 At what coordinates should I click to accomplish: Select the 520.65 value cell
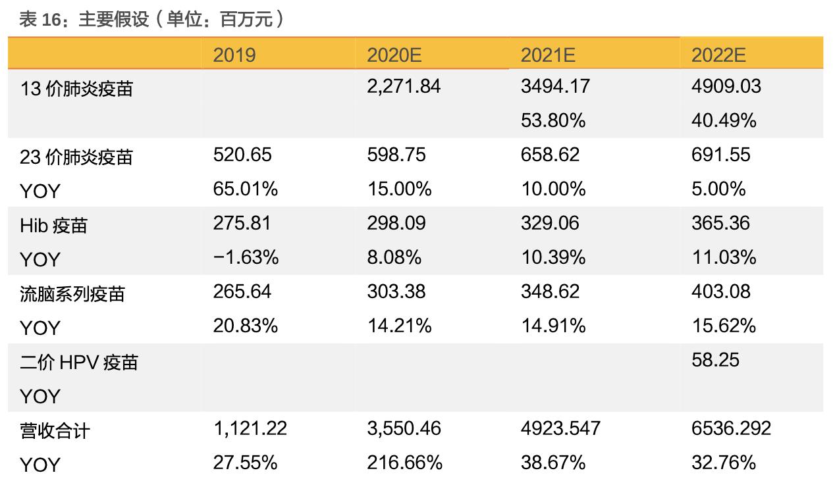tap(242, 155)
